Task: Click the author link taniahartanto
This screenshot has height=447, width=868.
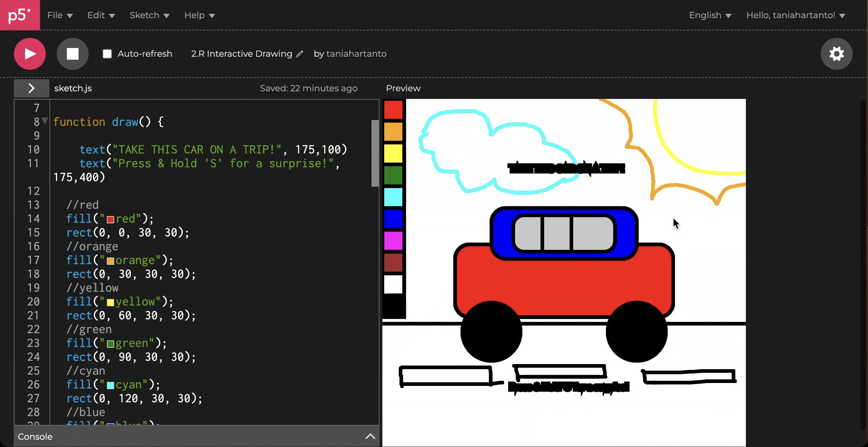Action: click(x=357, y=53)
